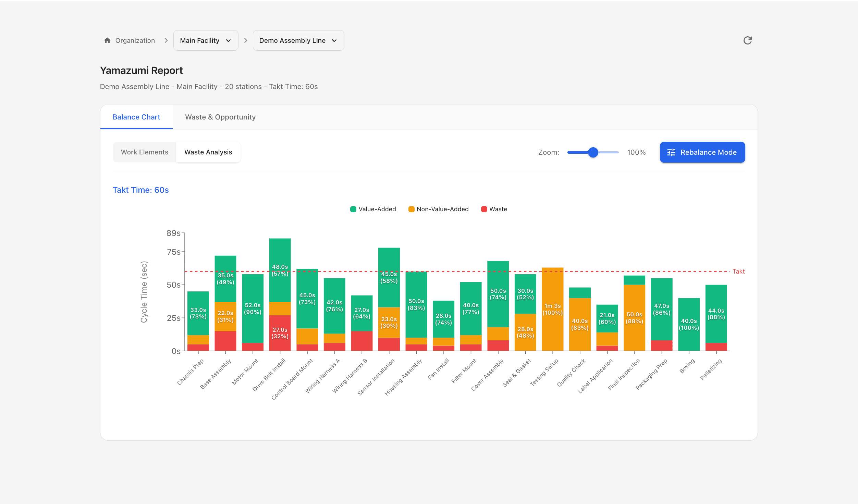Click the Takt Time: 60s label
The height and width of the screenshot is (504, 858).
(140, 190)
